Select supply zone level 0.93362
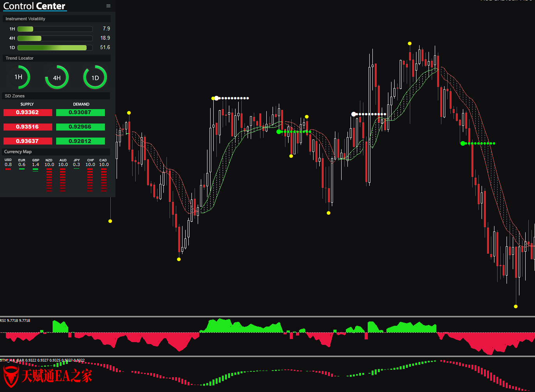This screenshot has height=392, width=535. point(28,113)
